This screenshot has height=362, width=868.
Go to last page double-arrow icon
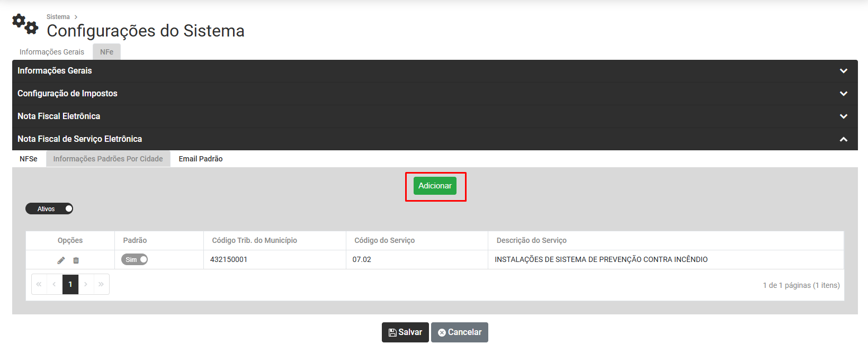(101, 284)
